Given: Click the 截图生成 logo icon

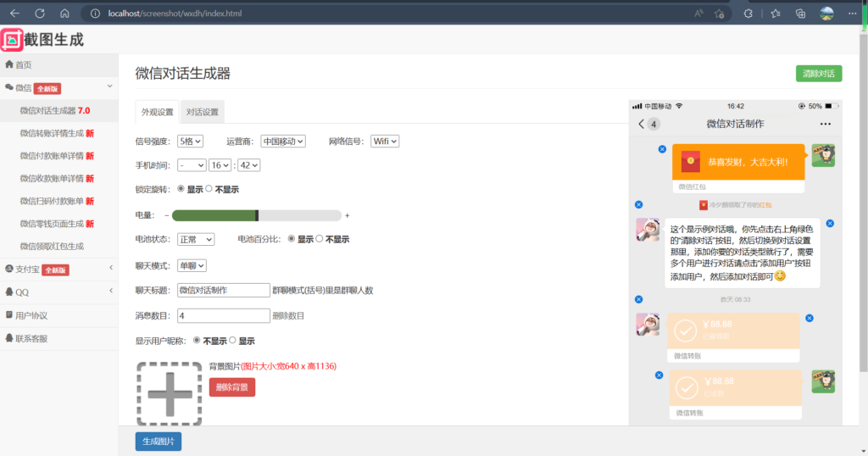Looking at the screenshot, I should [12, 40].
